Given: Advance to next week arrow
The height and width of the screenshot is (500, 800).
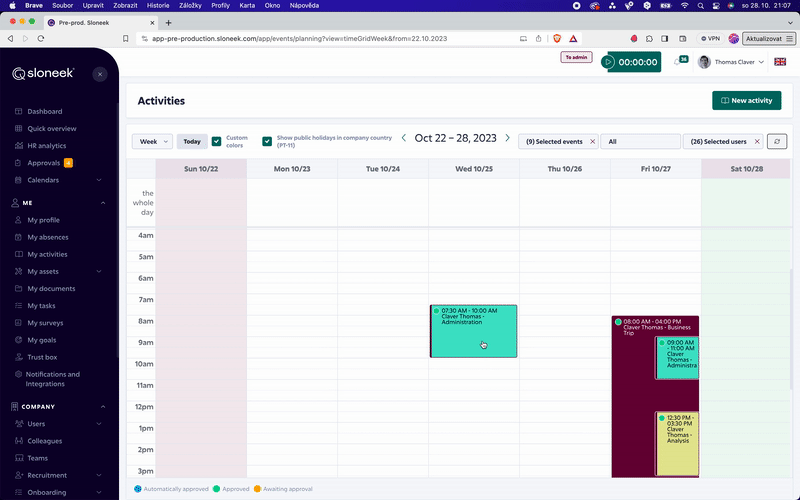Looking at the screenshot, I should [507, 138].
